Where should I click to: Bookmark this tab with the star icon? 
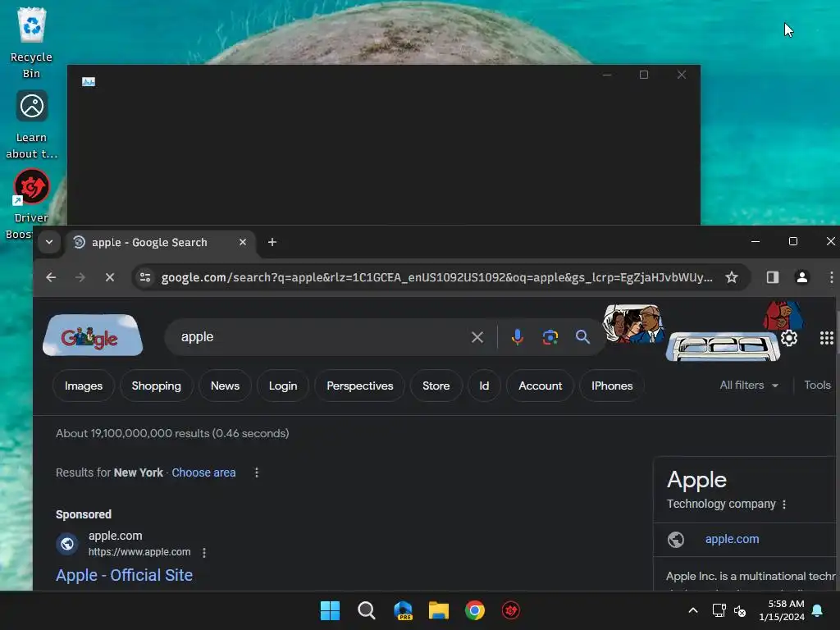click(731, 277)
